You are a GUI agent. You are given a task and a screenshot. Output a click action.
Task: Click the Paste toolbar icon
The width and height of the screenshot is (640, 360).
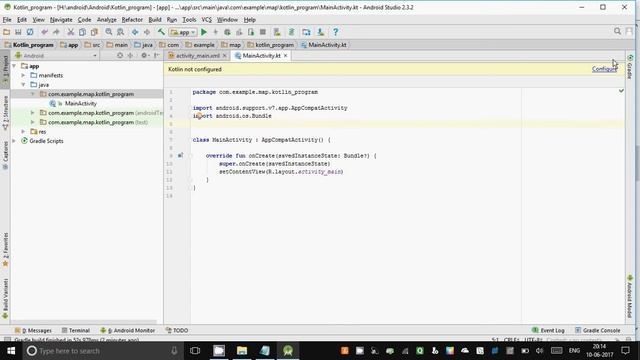tap(94, 32)
